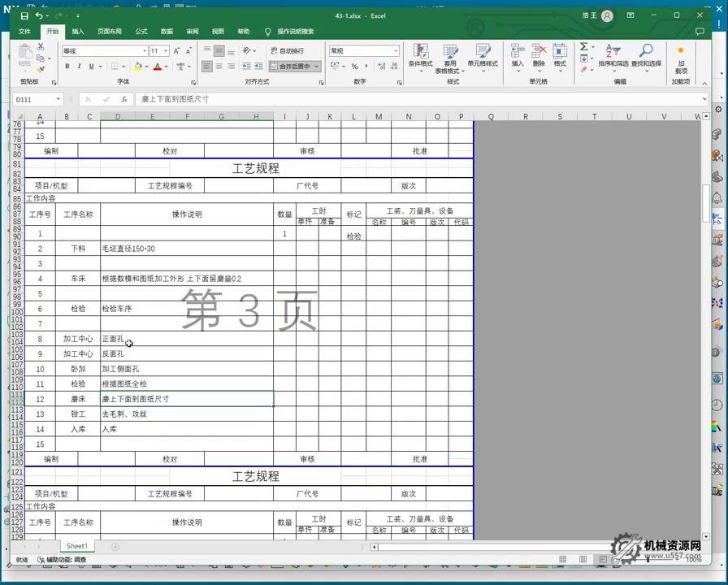Open conditional formatting (条件格式)
728x585 pixels.
(420, 55)
